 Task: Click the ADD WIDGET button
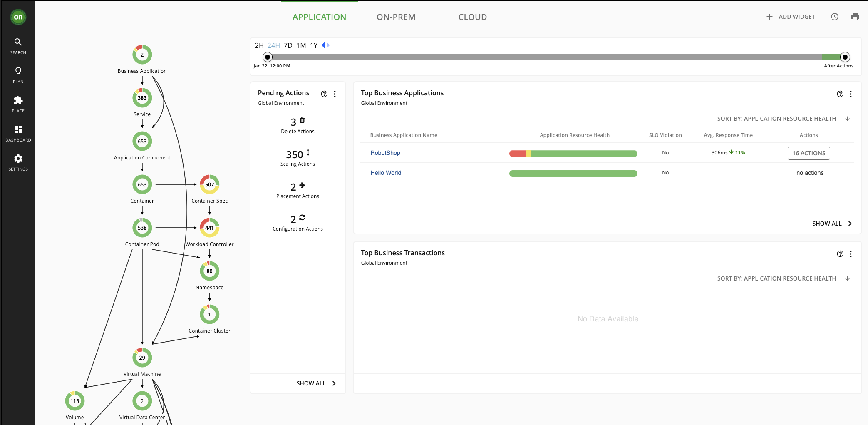point(791,17)
